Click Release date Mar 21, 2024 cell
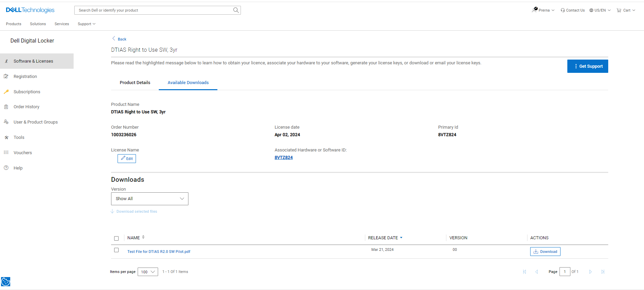The image size is (644, 290). tap(382, 249)
